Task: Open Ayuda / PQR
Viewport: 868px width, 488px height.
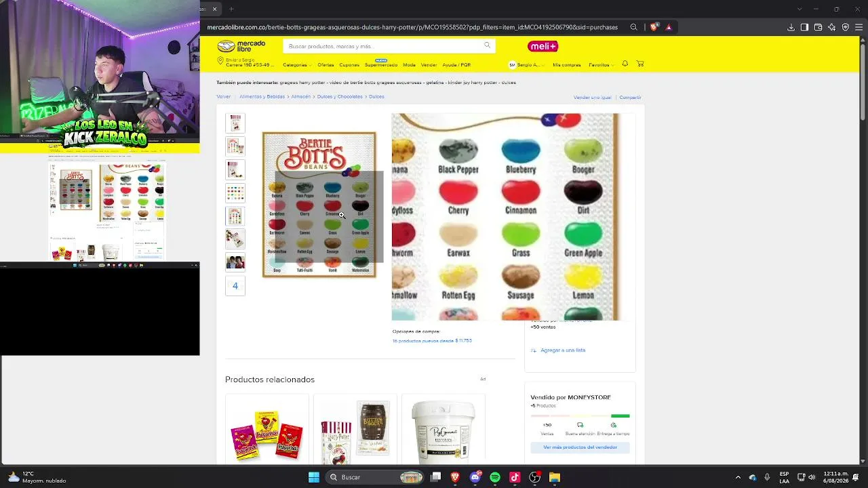Action: [x=456, y=64]
